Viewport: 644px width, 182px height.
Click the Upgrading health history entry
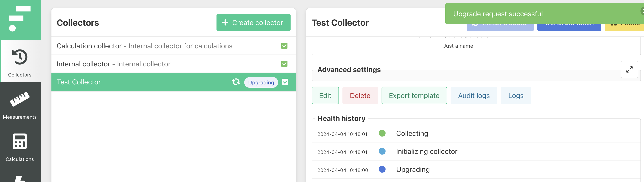476,169
